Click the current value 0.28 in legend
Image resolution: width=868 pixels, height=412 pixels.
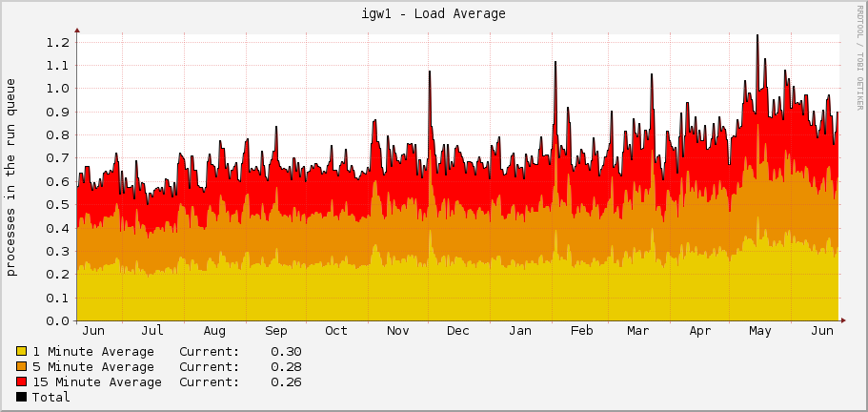point(286,366)
